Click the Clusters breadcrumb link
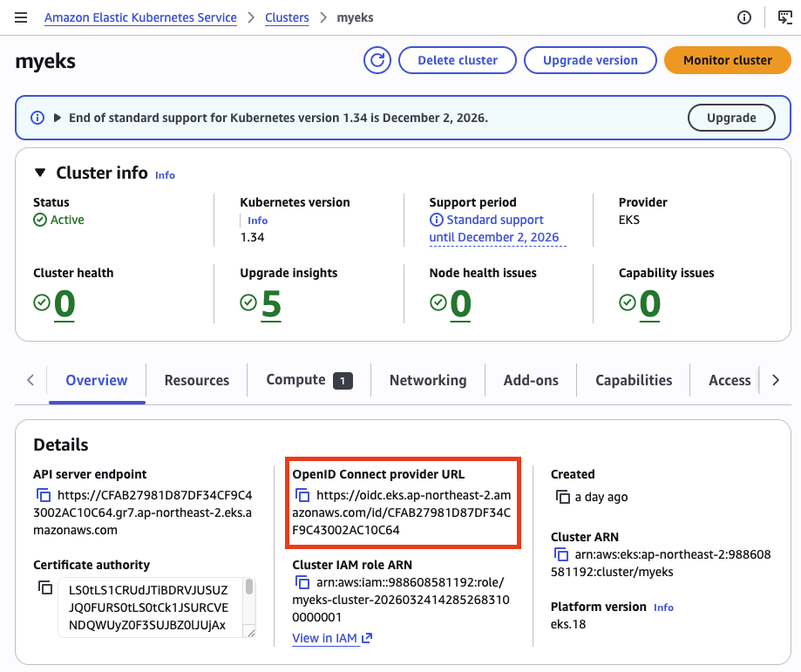801x672 pixels. 287,17
